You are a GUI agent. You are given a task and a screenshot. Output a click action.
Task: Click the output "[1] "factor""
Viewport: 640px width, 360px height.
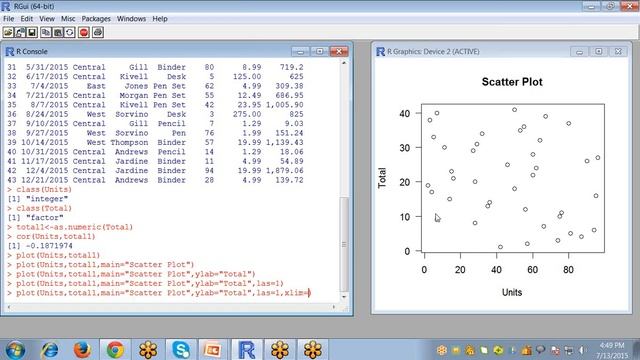tap(36, 218)
